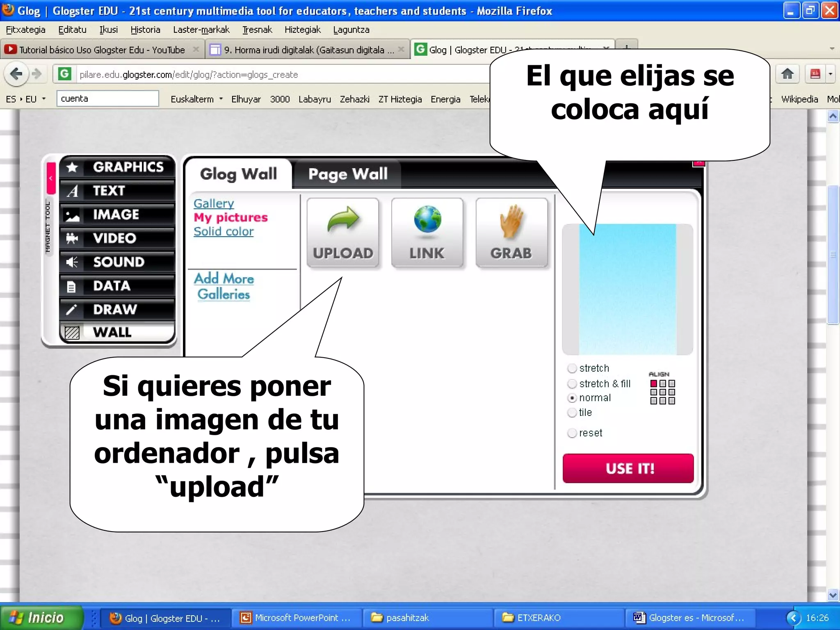Open the Editatu menu
This screenshot has height=630, width=840.
(72, 30)
